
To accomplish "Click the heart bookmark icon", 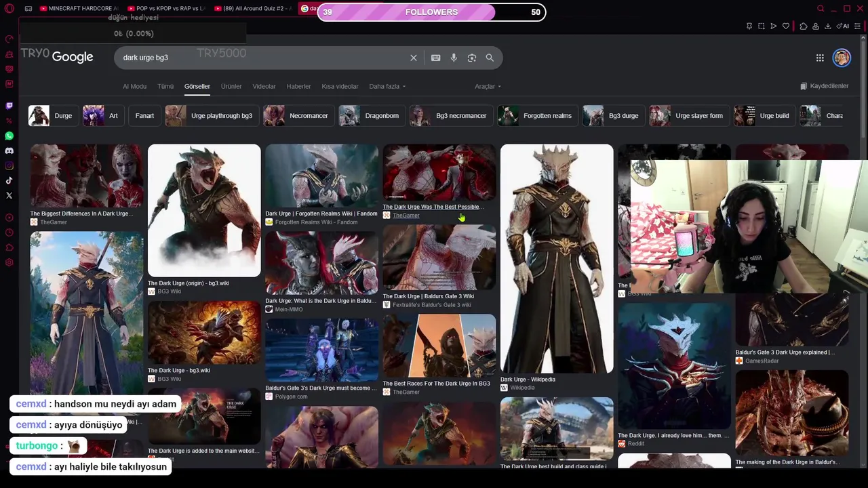I will pyautogui.click(x=786, y=26).
